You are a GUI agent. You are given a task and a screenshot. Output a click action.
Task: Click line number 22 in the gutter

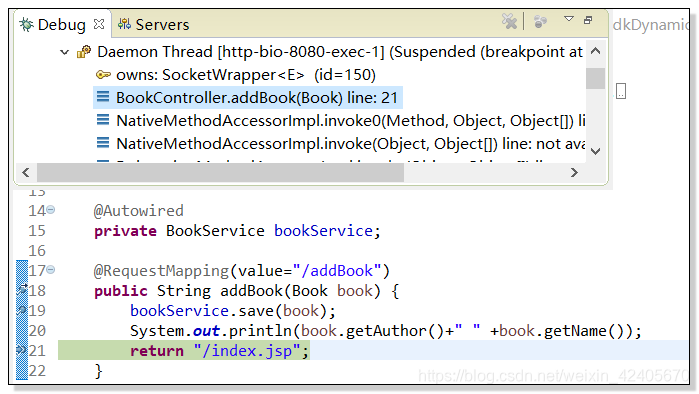click(37, 371)
